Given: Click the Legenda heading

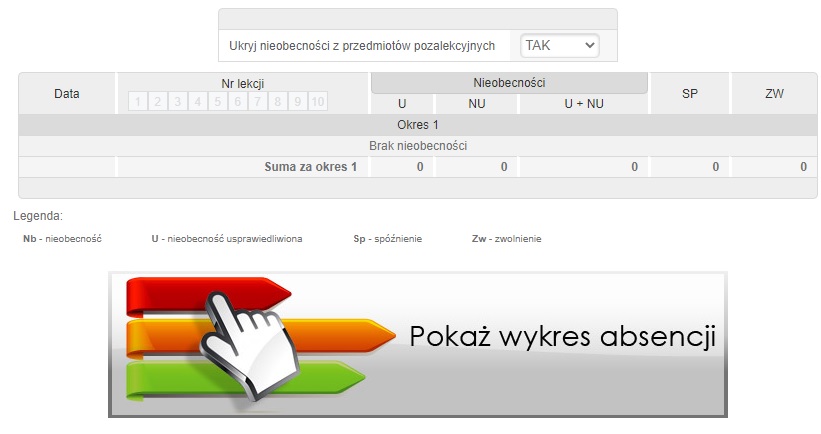Looking at the screenshot, I should click(x=38, y=216).
